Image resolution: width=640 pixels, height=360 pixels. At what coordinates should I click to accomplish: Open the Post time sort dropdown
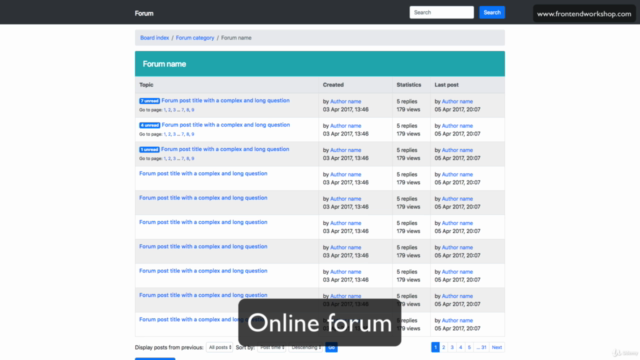tap(272, 347)
